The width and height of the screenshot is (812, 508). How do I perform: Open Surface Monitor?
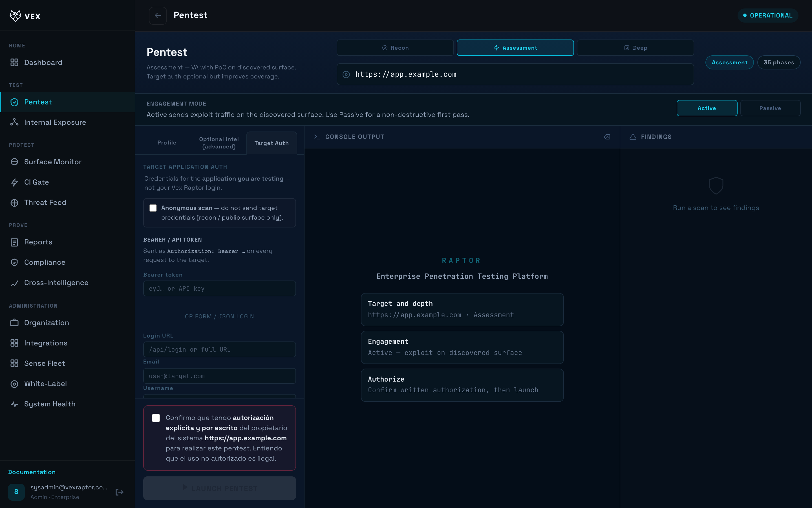click(x=67, y=162)
